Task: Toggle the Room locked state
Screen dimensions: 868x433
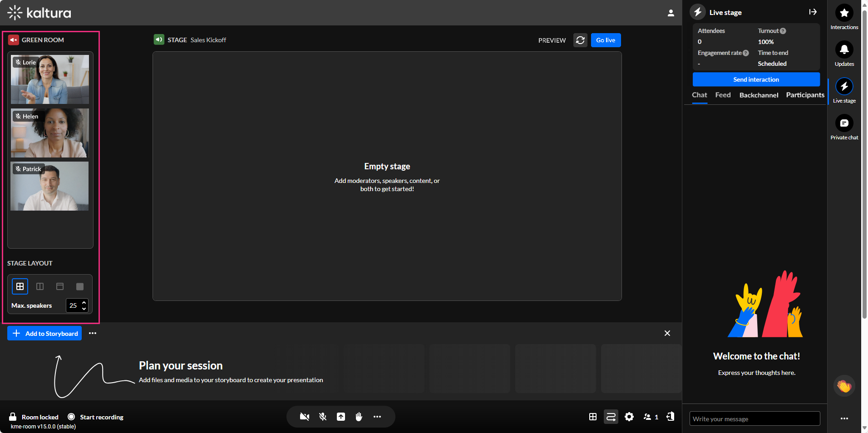Action: [34, 417]
